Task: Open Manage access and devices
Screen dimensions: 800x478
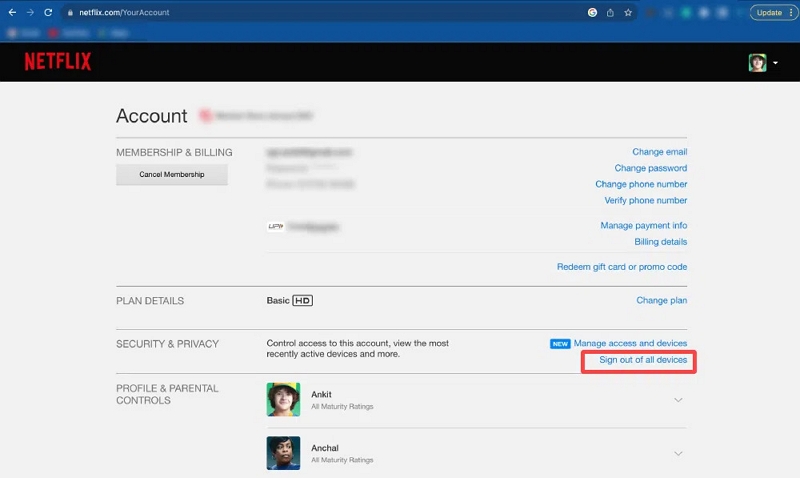Action: click(630, 343)
